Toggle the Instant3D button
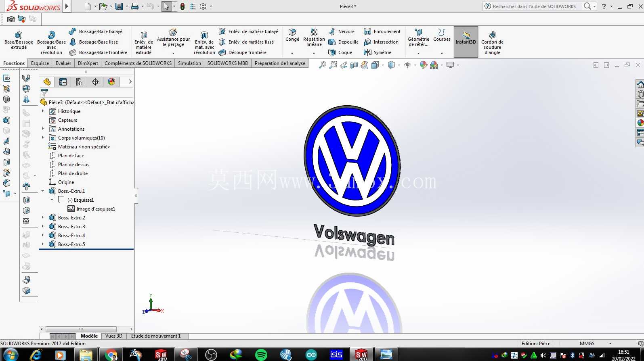644x361 pixels. 466,42
